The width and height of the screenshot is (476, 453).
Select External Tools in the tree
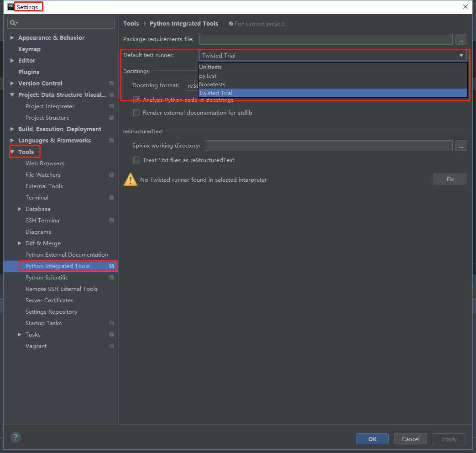coord(44,186)
